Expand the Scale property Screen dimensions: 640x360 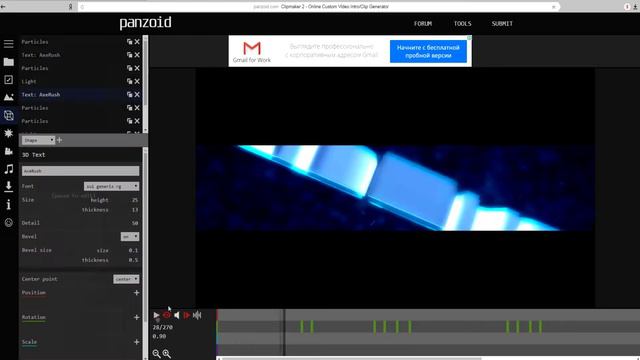pos(136,342)
